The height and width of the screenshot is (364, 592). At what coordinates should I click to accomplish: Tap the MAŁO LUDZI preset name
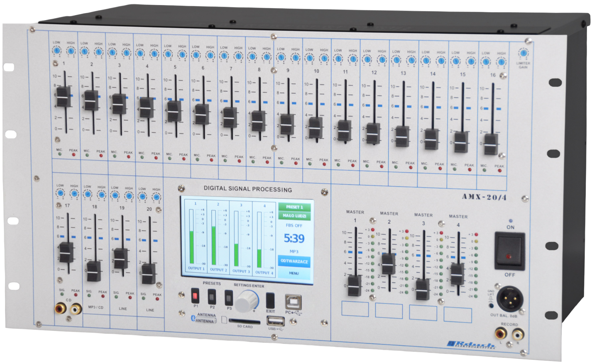point(294,216)
